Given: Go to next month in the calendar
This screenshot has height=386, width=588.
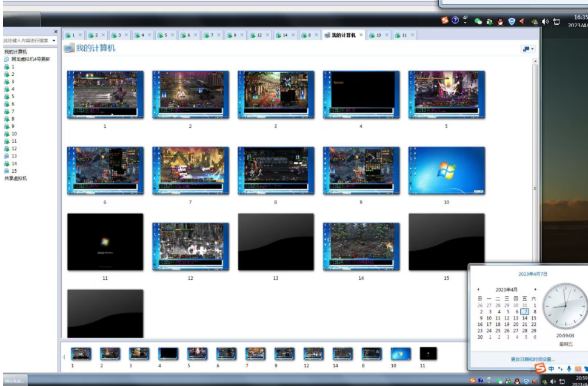Looking at the screenshot, I should click(x=535, y=289).
